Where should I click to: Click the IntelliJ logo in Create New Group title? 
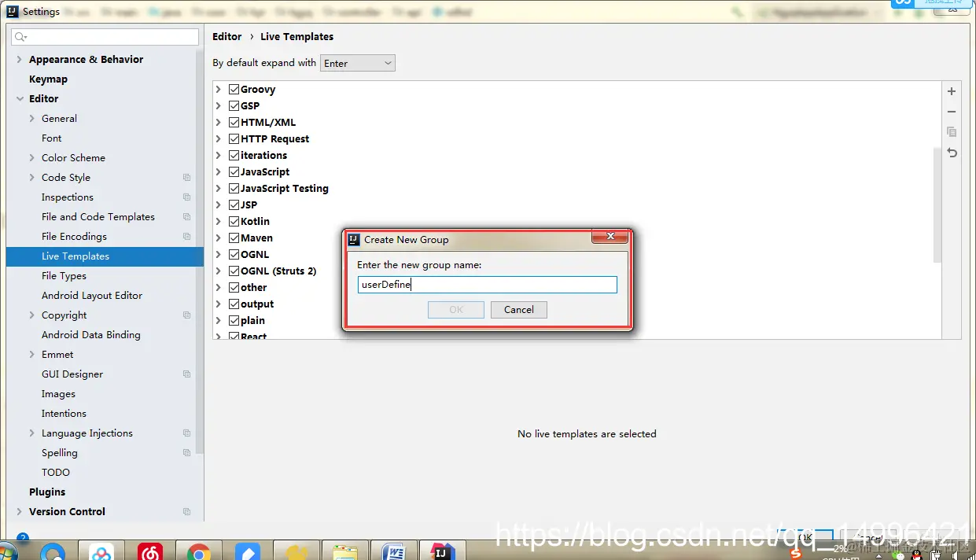[354, 240]
